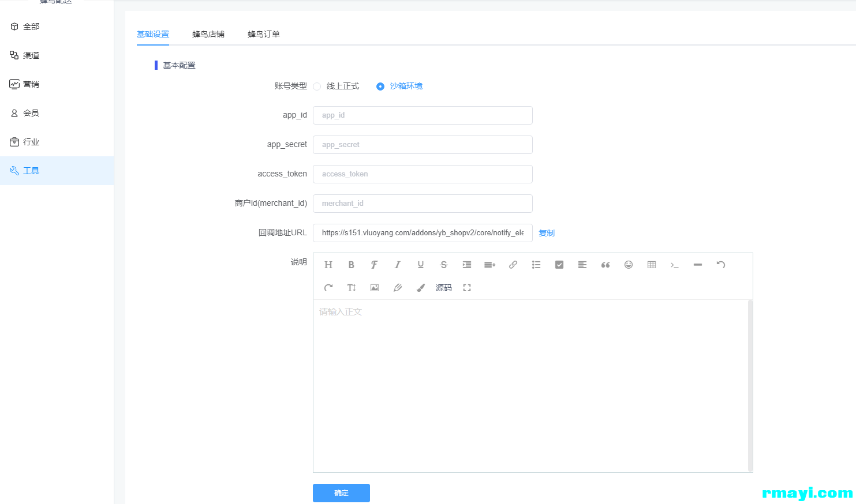Click the 基本配置 section heading
Viewport: 856px width, 504px height.
[179, 65]
